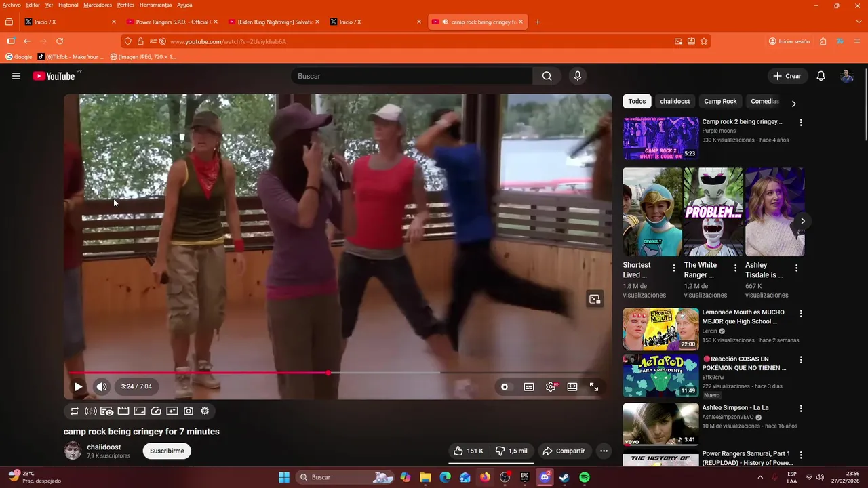Switch to theater mode
This screenshot has height=488, width=868.
tap(572, 386)
